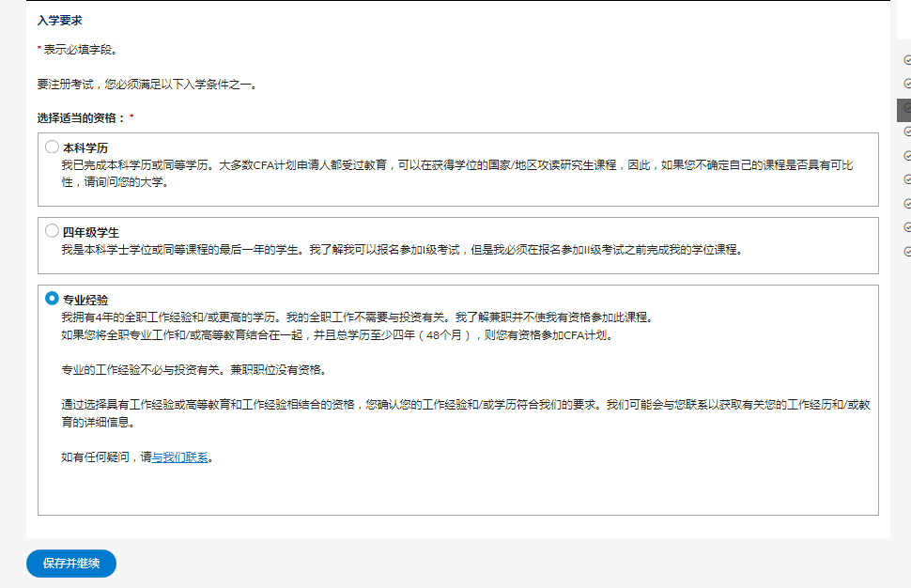Jump to the seventh step checkmark in the sidebar
This screenshot has width=911, height=588.
coord(907,203)
